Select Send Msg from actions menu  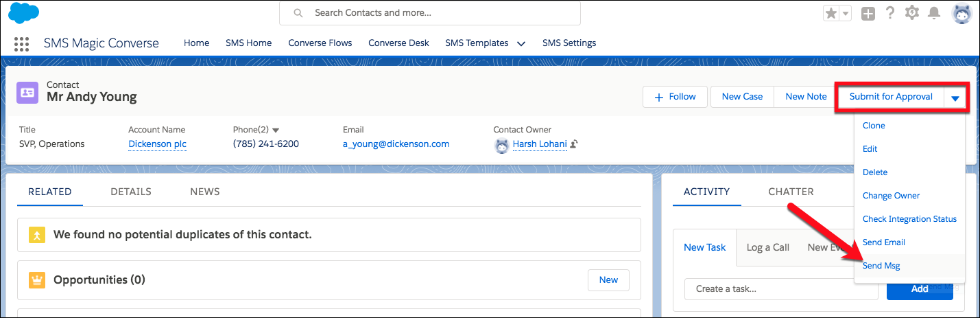[881, 266]
